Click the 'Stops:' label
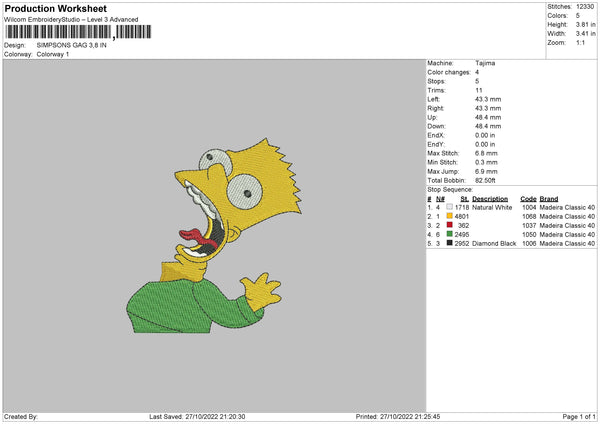The image size is (600, 424). [x=437, y=82]
